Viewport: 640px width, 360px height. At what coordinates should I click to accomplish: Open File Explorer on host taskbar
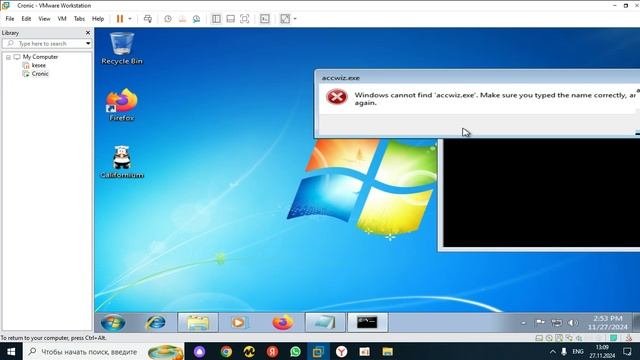387,351
